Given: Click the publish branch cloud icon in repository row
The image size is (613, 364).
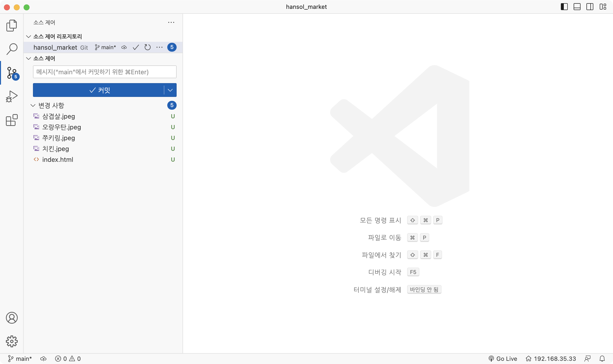Looking at the screenshot, I should [x=124, y=47].
